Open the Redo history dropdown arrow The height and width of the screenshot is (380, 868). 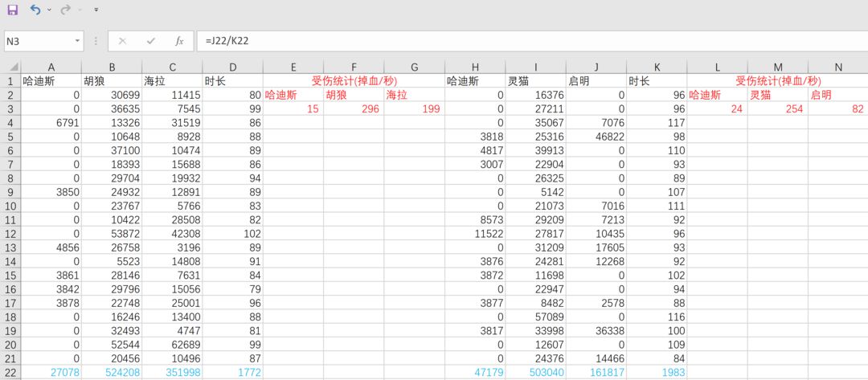(80, 10)
